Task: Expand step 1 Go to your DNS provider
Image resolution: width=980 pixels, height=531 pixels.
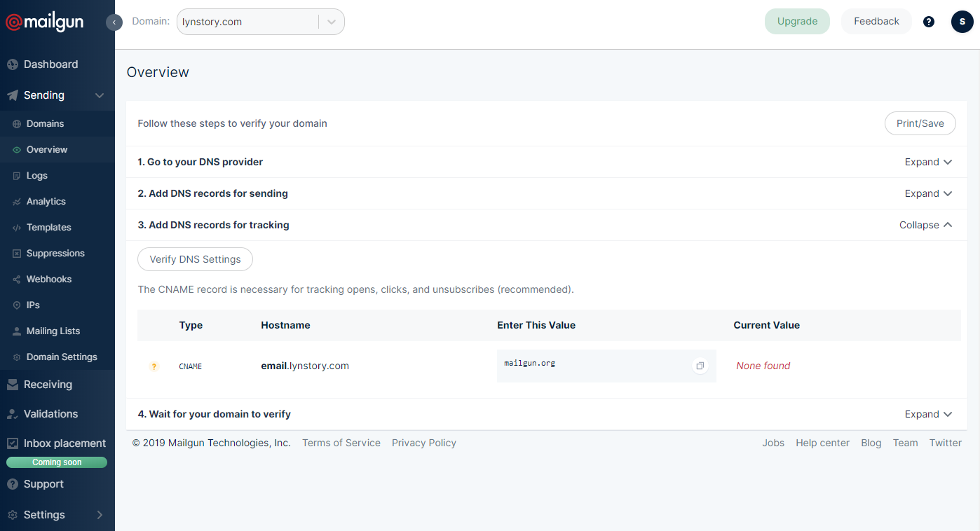Action: pos(929,162)
